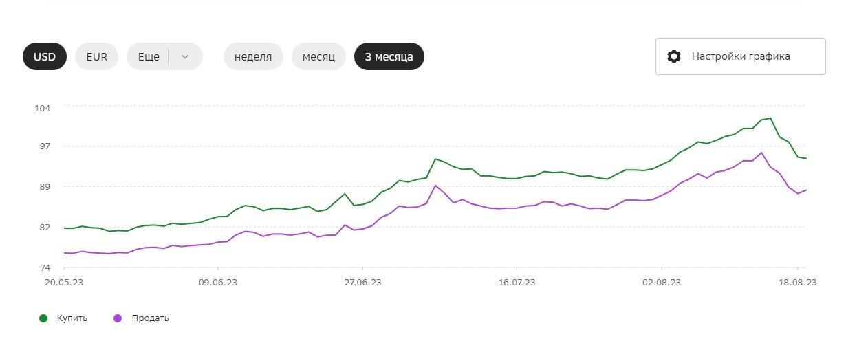Show the неделя period
Image resolution: width=868 pixels, height=341 pixels.
pyautogui.click(x=253, y=56)
